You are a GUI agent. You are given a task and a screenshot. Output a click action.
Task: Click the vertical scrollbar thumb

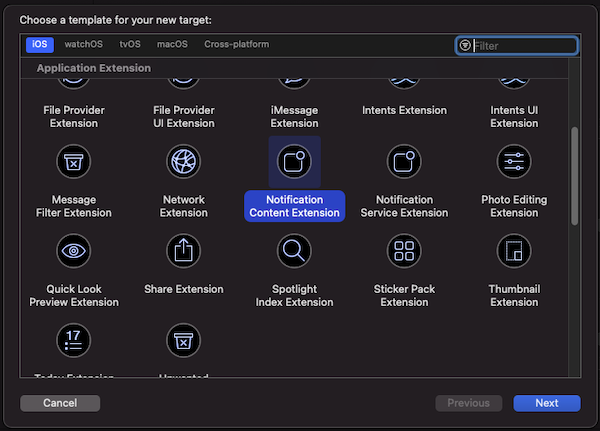574,176
